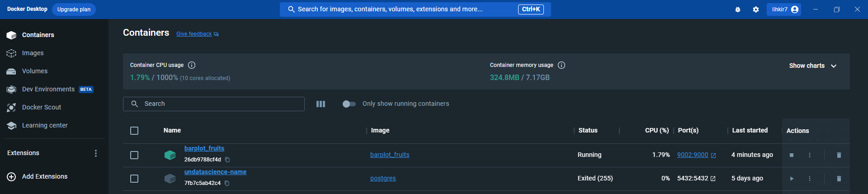Sort by the Last started column header

(750, 130)
